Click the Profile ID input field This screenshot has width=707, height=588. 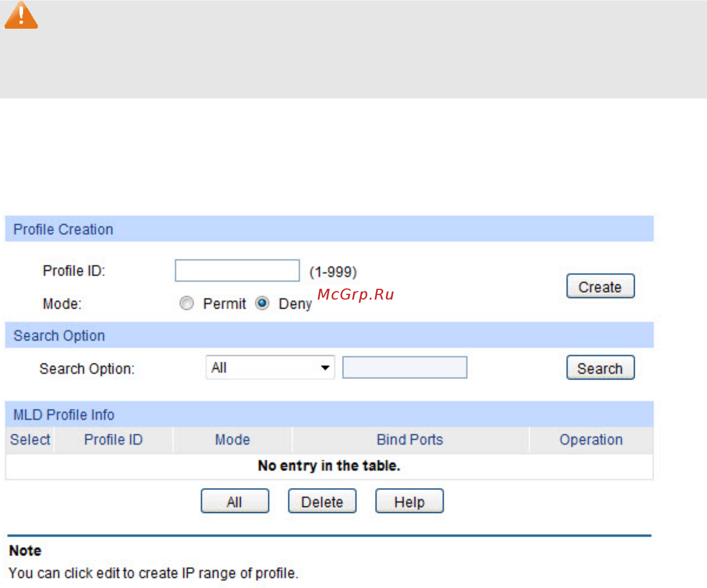pyautogui.click(x=237, y=271)
